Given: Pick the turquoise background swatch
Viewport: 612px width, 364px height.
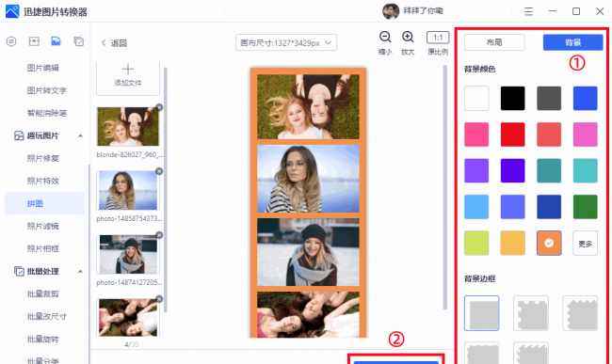Looking at the screenshot, I should pos(585,170).
